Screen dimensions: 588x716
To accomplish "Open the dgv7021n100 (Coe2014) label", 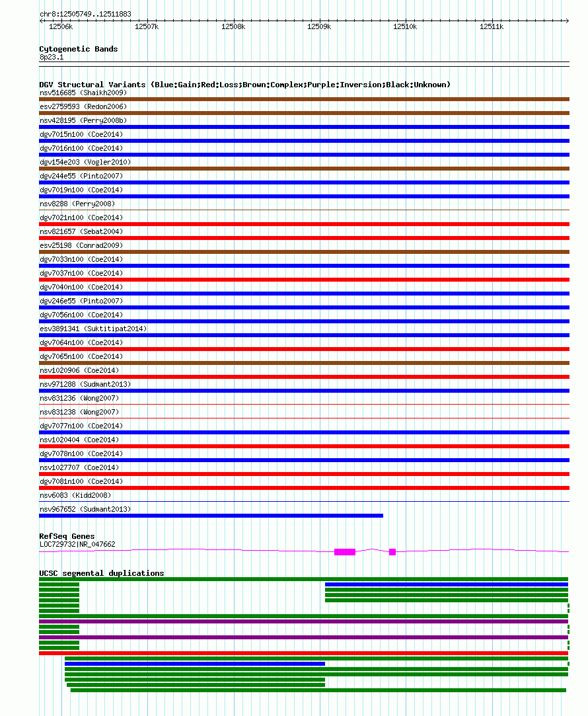I will point(81,218).
